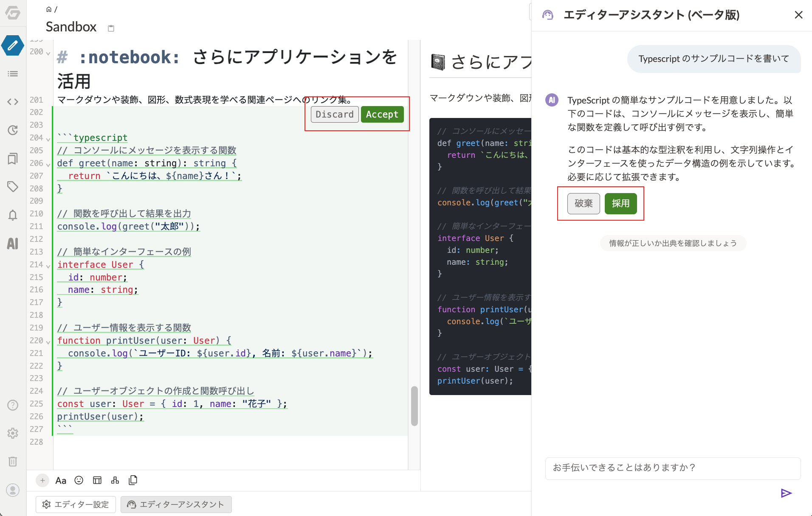Open the tag icon in sidebar
Viewport: 812px width, 516px height.
click(13, 186)
